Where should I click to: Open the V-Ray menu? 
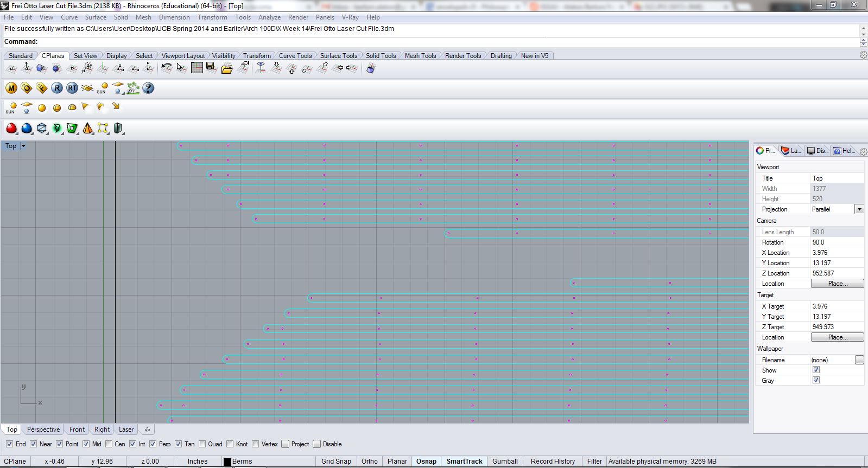[350, 17]
